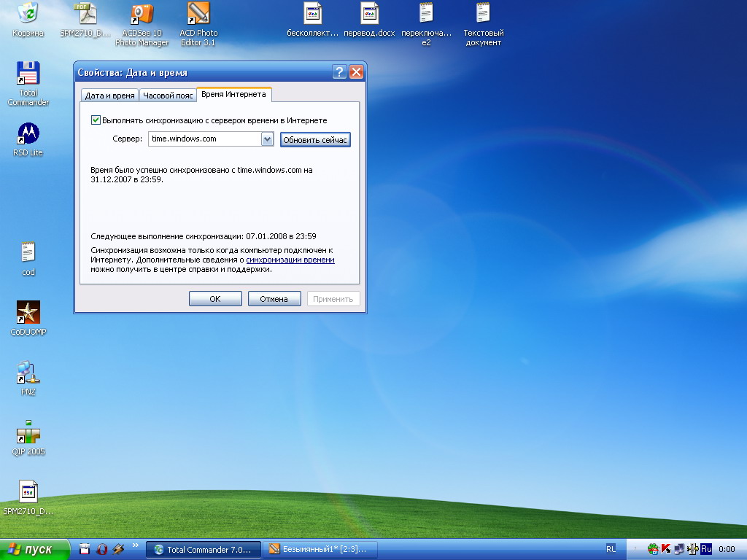Click the 'Следующее выполнение синхронизации' status text
This screenshot has width=747, height=560.
click(204, 236)
